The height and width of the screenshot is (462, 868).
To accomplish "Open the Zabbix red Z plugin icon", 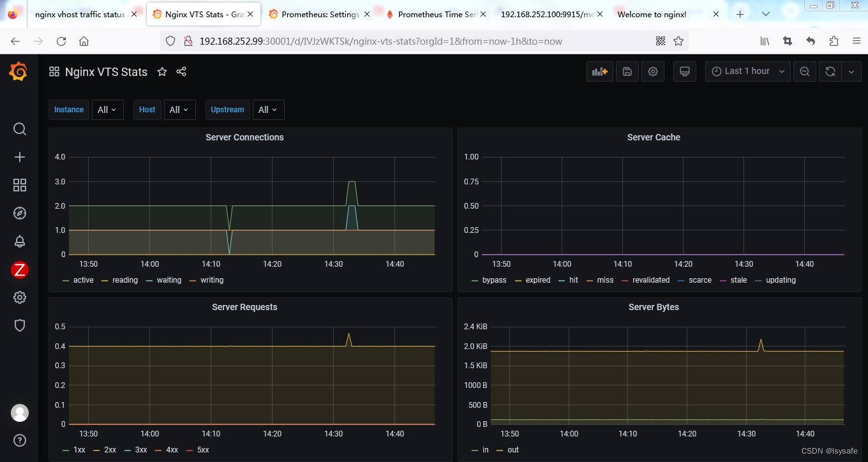I will point(20,270).
